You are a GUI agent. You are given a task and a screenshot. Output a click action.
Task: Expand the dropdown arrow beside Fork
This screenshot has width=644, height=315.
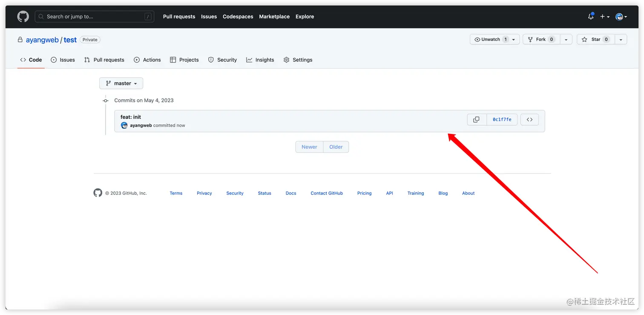(566, 40)
